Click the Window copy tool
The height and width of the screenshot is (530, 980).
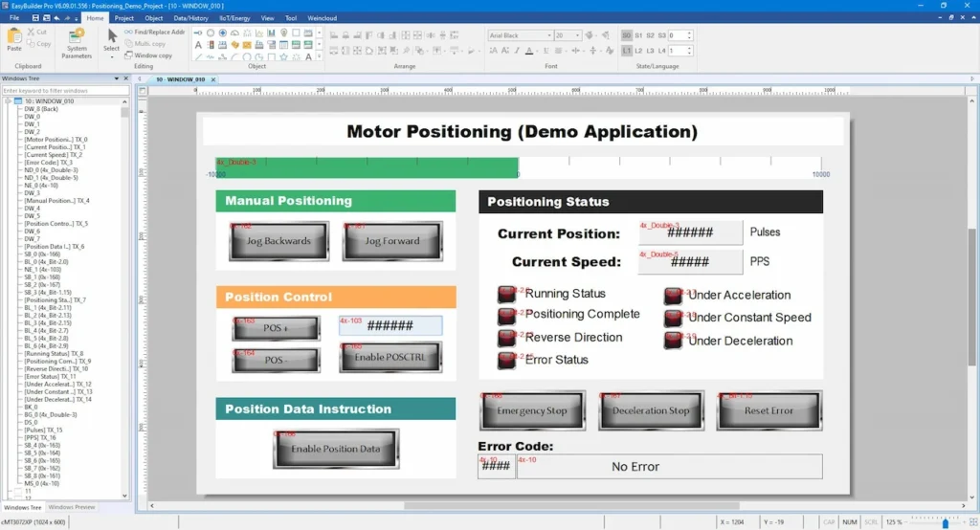(148, 55)
